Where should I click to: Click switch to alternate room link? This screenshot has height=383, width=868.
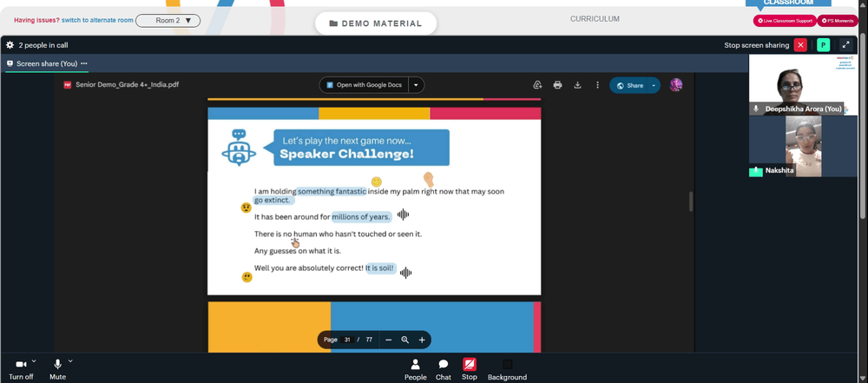pyautogui.click(x=97, y=21)
